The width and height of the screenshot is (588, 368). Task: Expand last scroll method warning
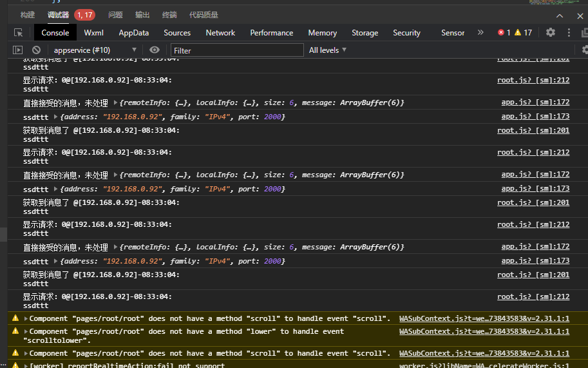pyautogui.click(x=26, y=353)
